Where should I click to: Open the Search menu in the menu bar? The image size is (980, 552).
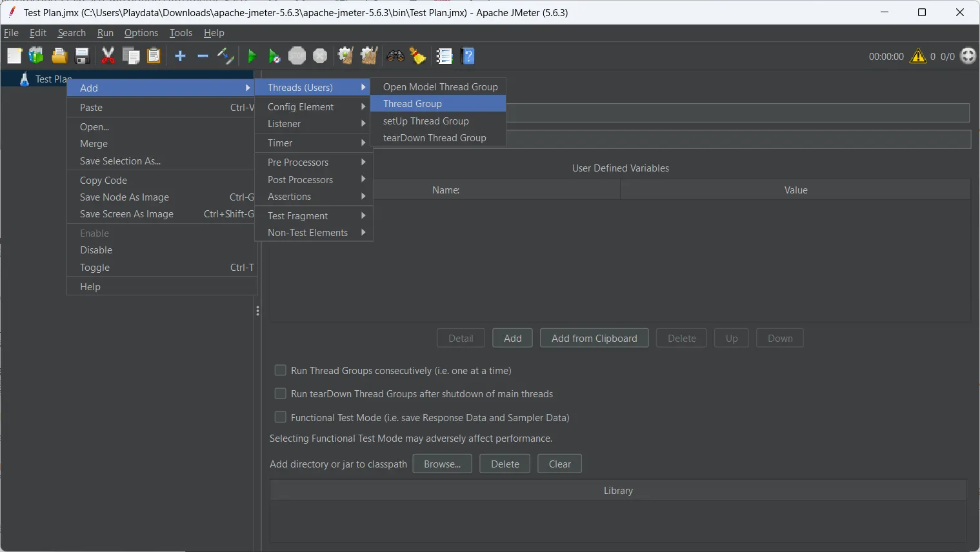(x=72, y=33)
